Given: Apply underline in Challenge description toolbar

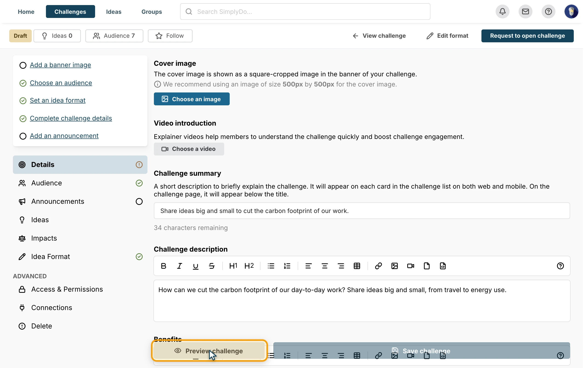Looking at the screenshot, I should click(196, 266).
